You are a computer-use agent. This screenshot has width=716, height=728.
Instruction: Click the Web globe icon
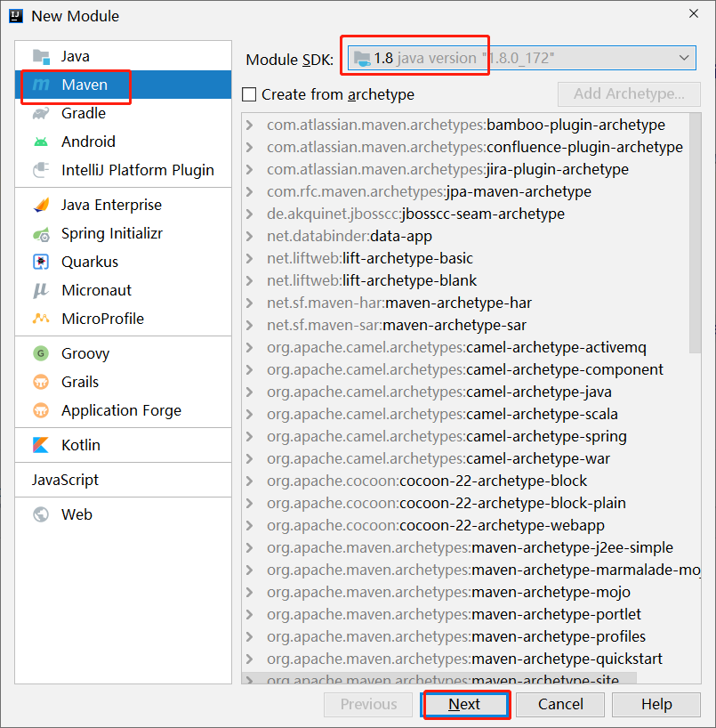[x=41, y=514]
